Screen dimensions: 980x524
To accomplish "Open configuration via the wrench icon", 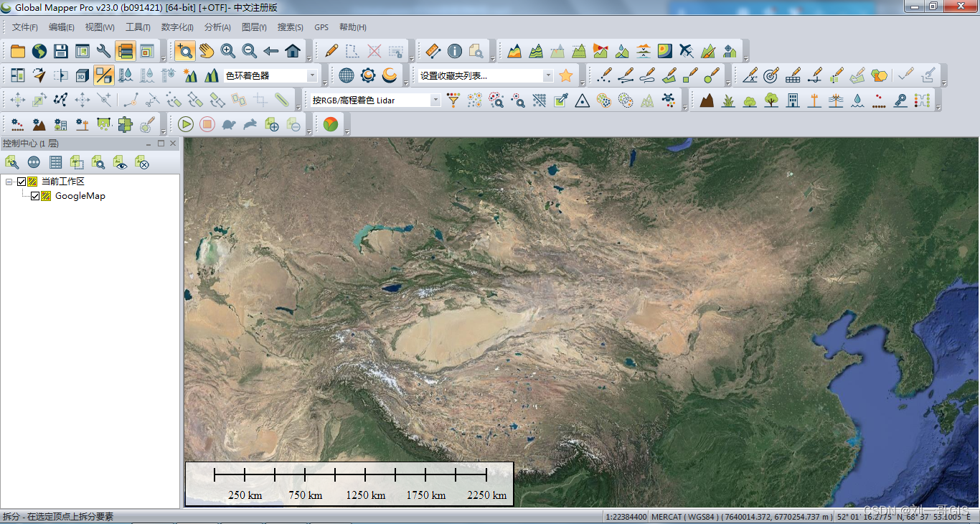I will pyautogui.click(x=104, y=51).
